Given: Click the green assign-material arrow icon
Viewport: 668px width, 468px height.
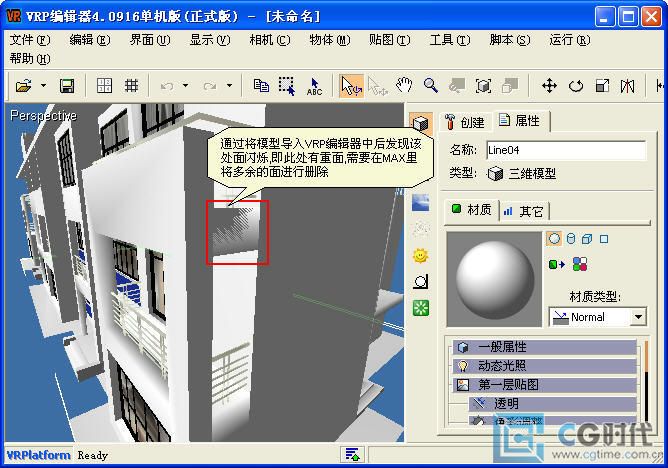Looking at the screenshot, I should 556,264.
